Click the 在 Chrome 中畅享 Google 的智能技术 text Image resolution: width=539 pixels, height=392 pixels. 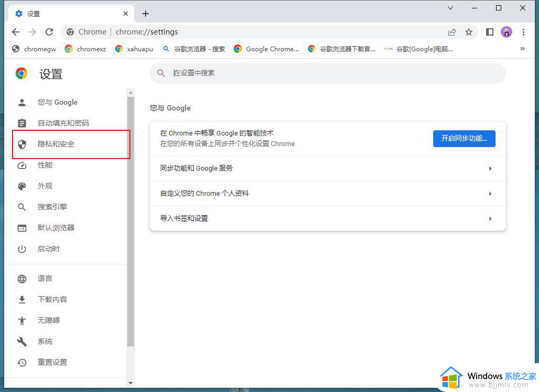pyautogui.click(x=217, y=133)
